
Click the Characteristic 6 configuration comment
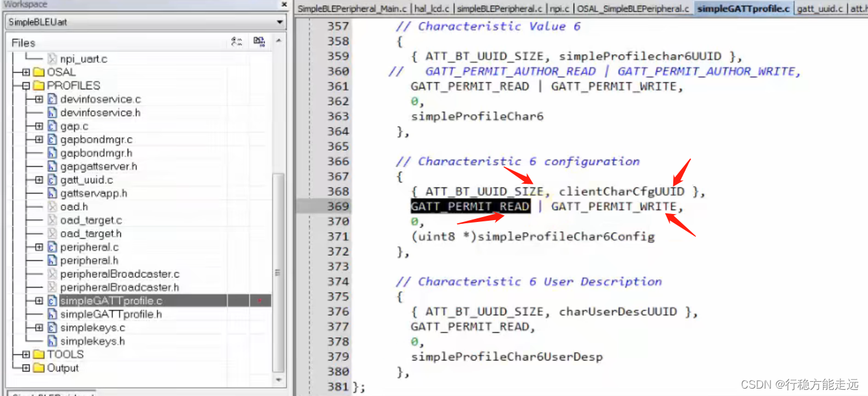[518, 162]
